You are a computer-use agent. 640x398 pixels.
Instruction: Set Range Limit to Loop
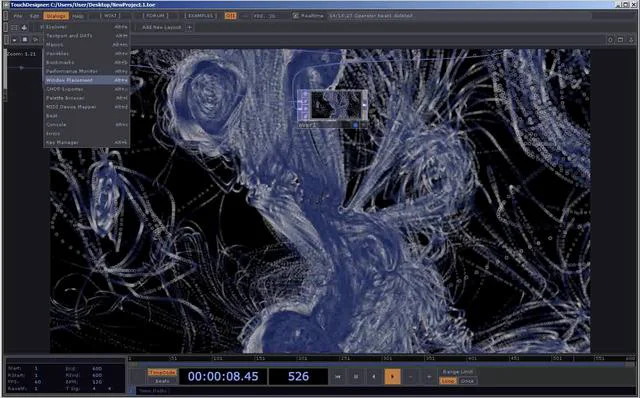pyautogui.click(x=448, y=381)
